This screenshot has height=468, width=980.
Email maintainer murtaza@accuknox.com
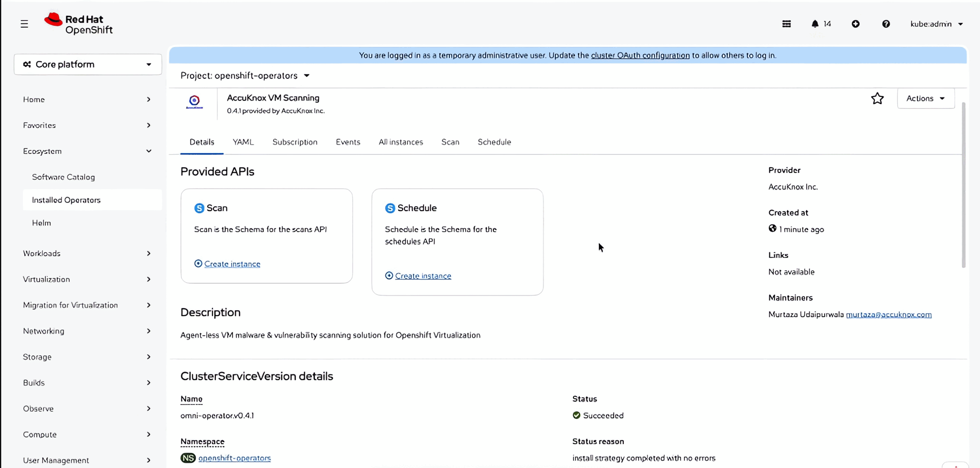(889, 315)
